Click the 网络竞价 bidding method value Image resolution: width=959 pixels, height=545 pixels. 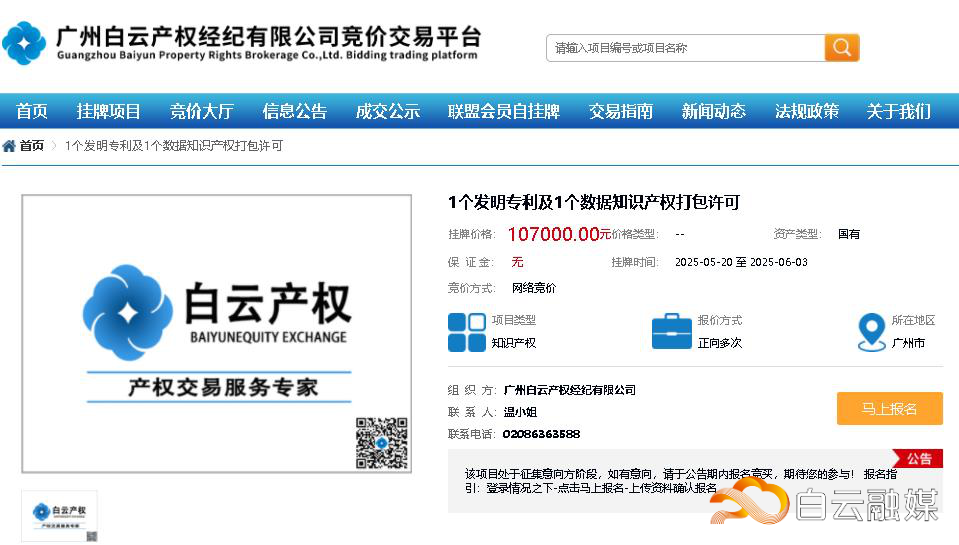point(534,288)
